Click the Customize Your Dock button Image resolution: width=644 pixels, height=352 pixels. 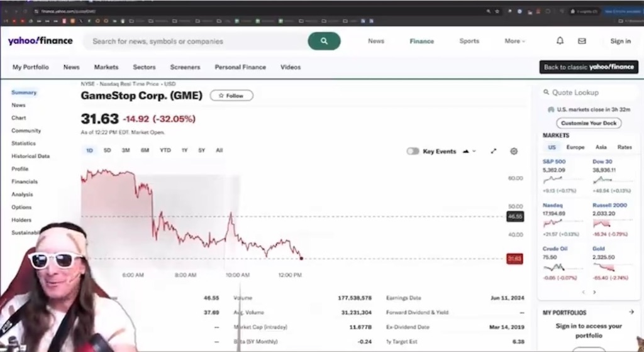pyautogui.click(x=589, y=123)
